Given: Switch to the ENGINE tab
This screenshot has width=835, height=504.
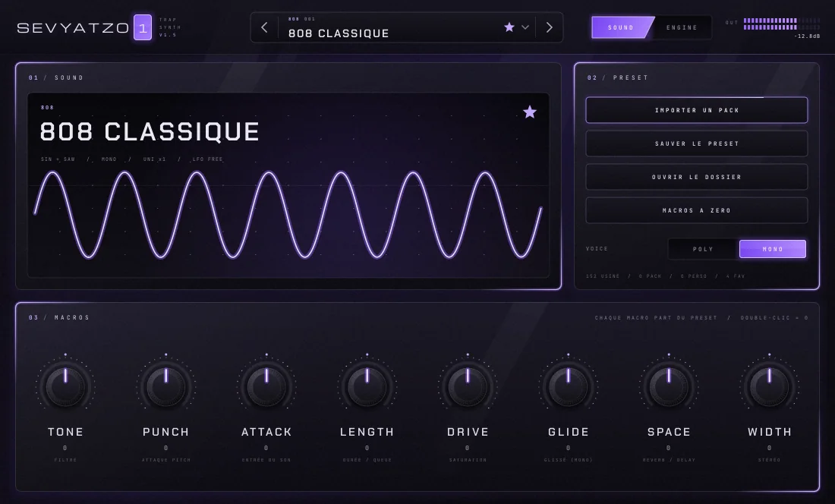Looking at the screenshot, I should click(x=682, y=27).
